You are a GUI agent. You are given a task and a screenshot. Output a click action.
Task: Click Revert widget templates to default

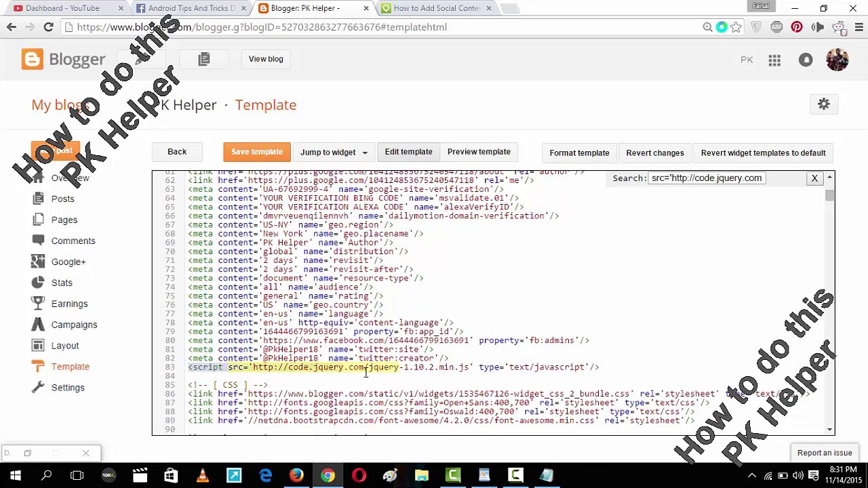[764, 153]
